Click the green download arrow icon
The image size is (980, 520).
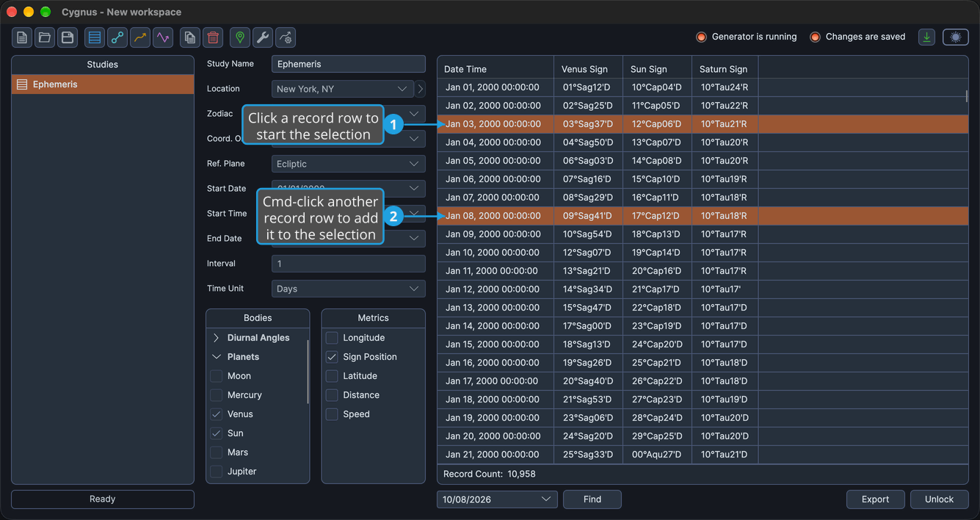(x=926, y=37)
